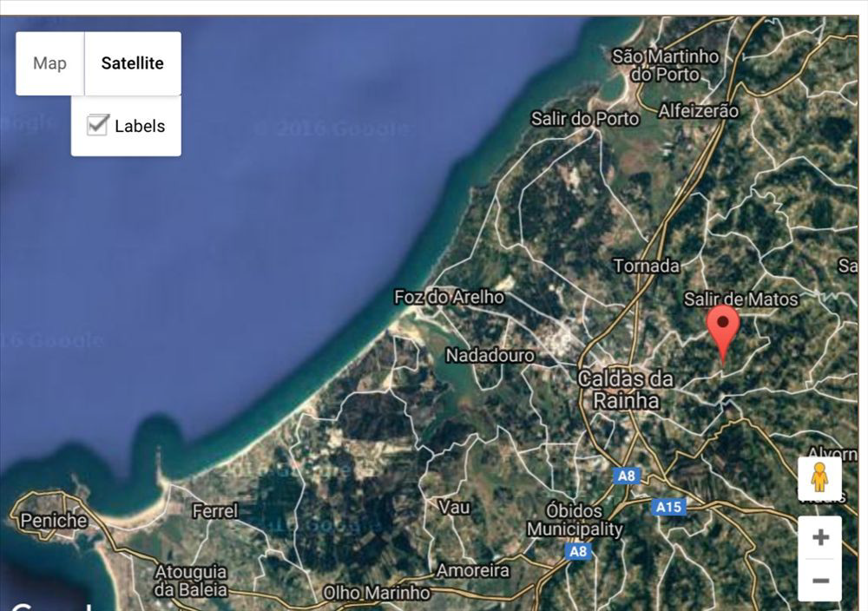The image size is (868, 611).
Task: Click the Óbidos Municipality label
Action: (x=575, y=520)
